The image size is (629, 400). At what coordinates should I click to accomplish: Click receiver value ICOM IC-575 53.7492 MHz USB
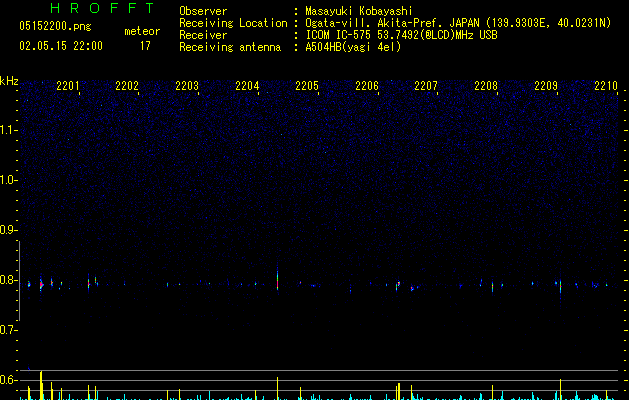tap(402, 35)
